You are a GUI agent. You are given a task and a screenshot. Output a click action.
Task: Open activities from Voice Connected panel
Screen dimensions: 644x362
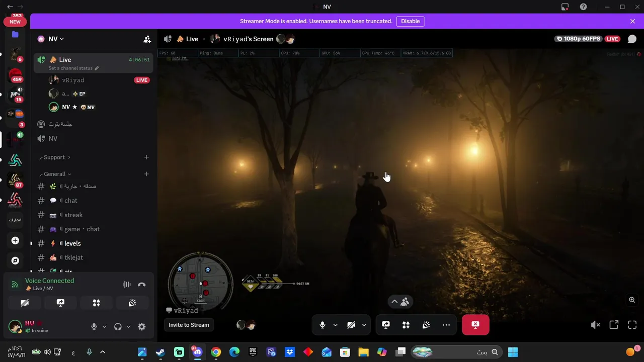[96, 303]
